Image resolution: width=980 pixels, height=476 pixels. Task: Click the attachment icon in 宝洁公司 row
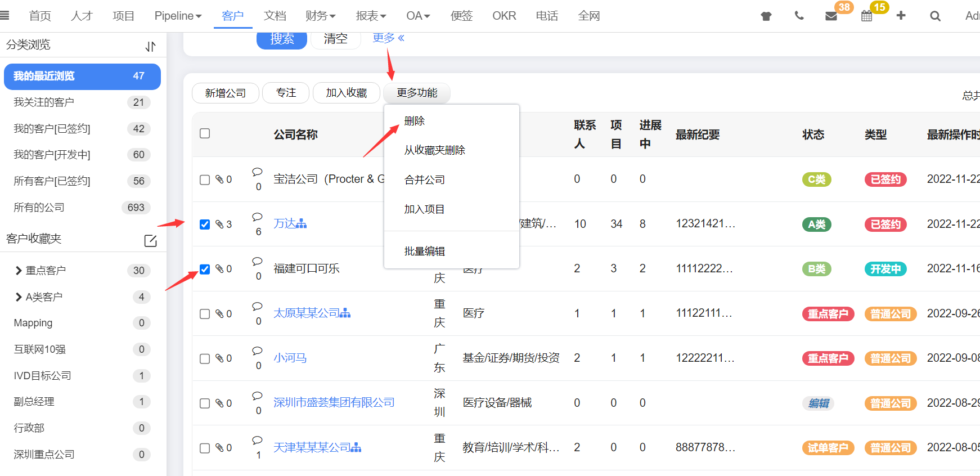pyautogui.click(x=219, y=179)
